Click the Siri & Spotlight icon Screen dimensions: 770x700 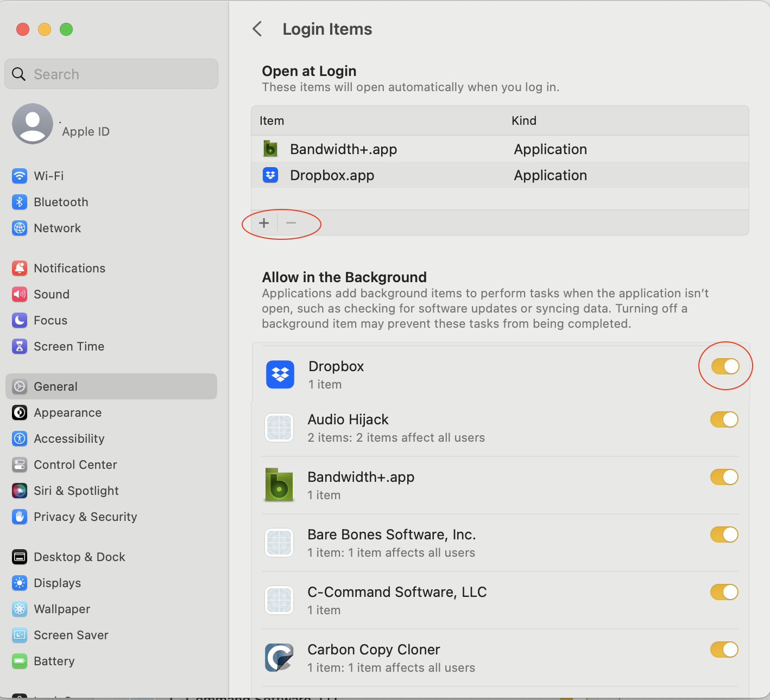tap(20, 491)
